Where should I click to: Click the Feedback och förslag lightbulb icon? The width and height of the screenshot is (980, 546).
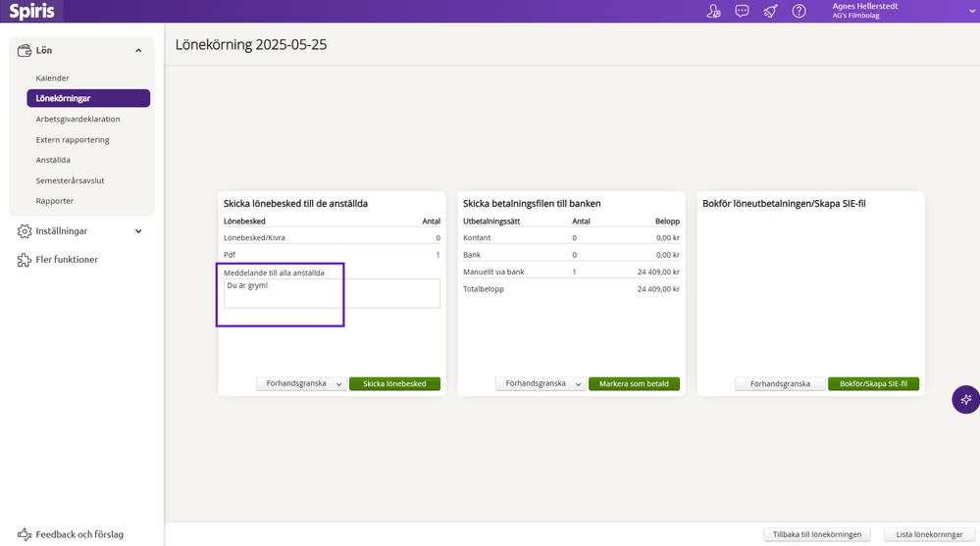(25, 535)
